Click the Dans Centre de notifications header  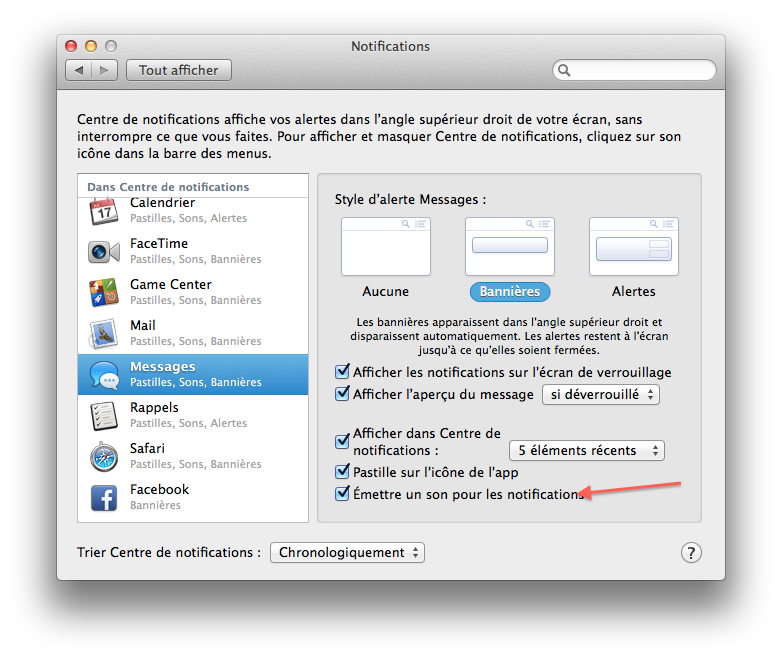click(168, 187)
